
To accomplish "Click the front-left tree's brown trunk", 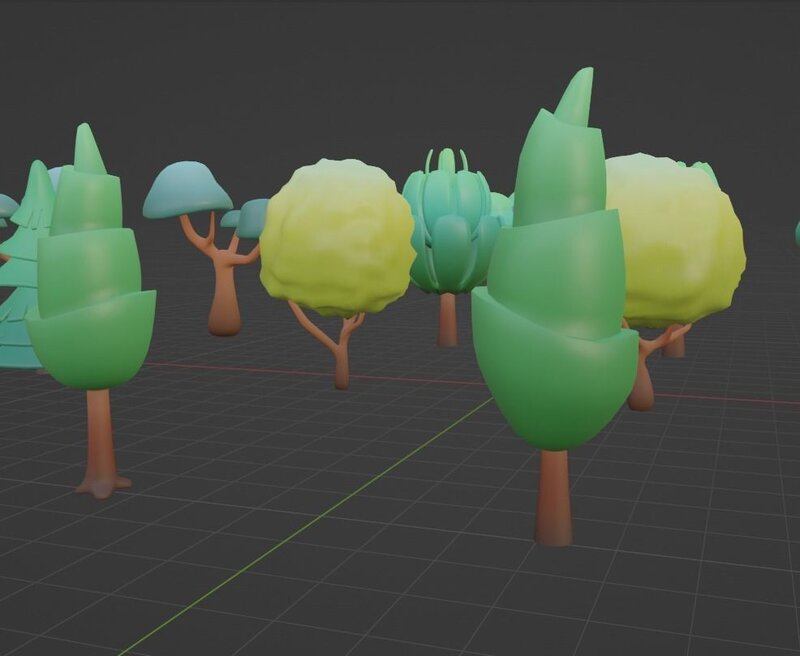I will (99, 440).
